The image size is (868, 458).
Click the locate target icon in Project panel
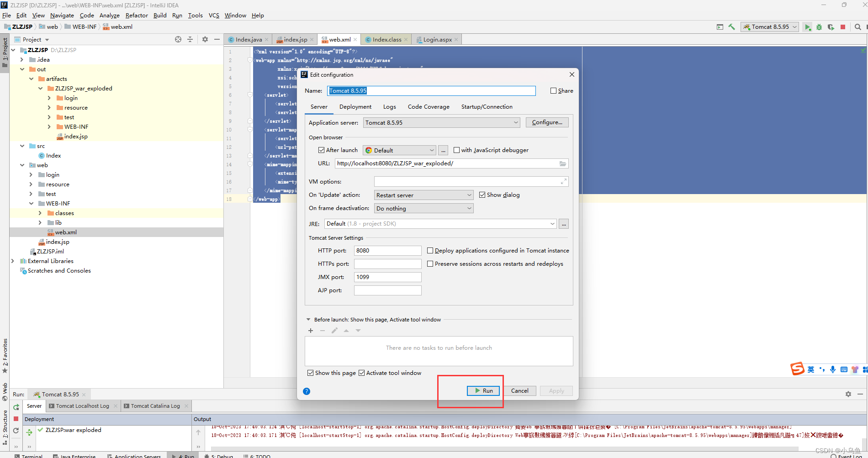click(x=178, y=39)
